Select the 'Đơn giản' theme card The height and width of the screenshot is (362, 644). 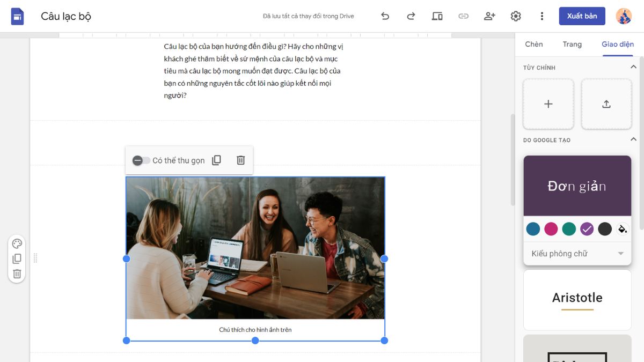coord(577,186)
